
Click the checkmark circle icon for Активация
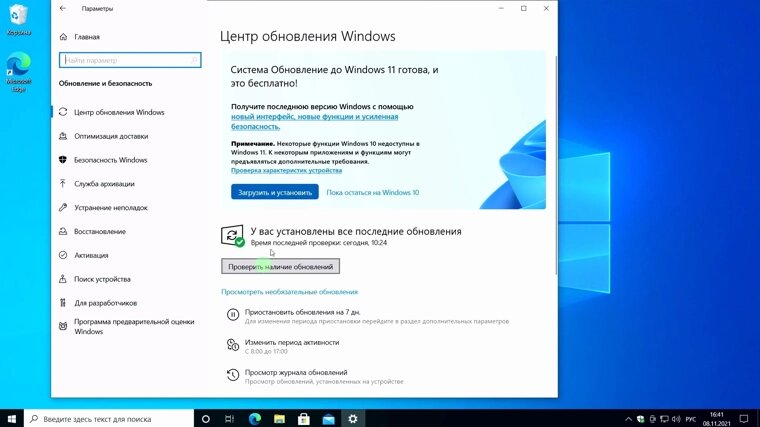pyautogui.click(x=63, y=255)
